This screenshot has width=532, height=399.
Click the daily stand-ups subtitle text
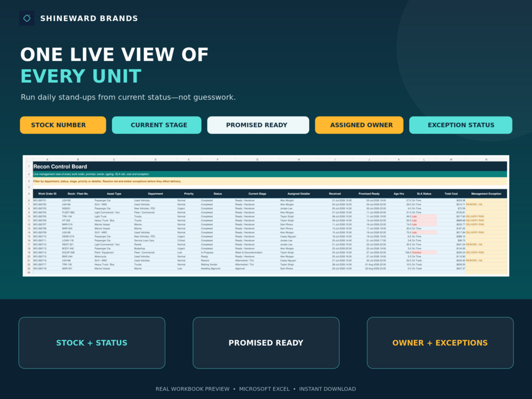tap(128, 97)
